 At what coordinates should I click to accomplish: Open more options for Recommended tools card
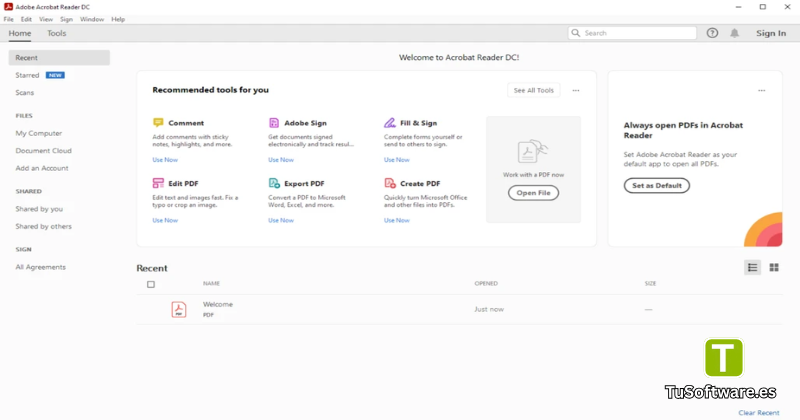click(x=576, y=90)
